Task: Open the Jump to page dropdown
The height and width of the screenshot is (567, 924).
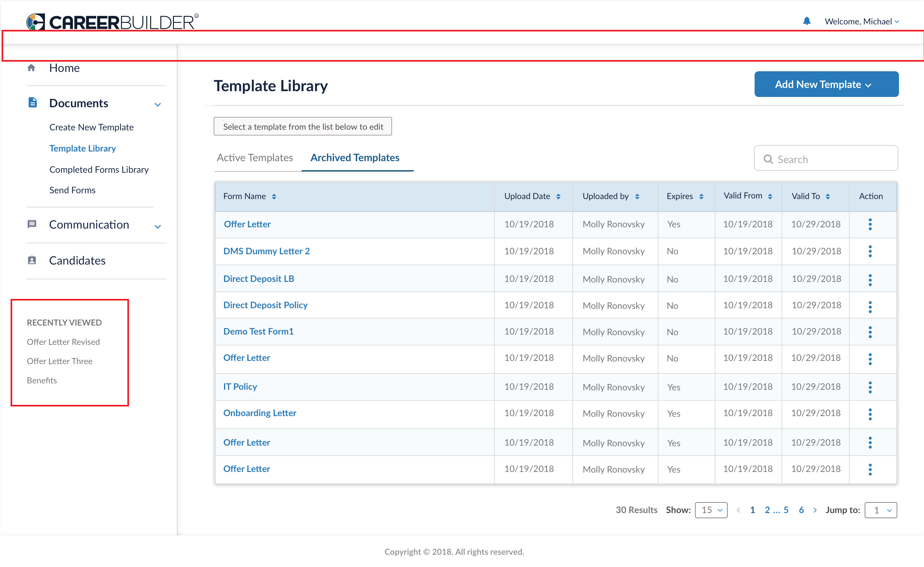Action: coord(880,510)
